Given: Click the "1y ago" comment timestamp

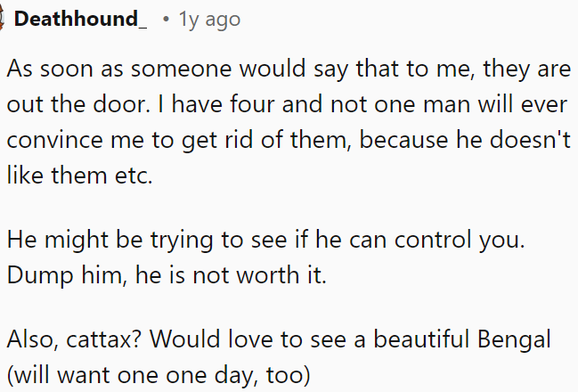Looking at the screenshot, I should 210,20.
